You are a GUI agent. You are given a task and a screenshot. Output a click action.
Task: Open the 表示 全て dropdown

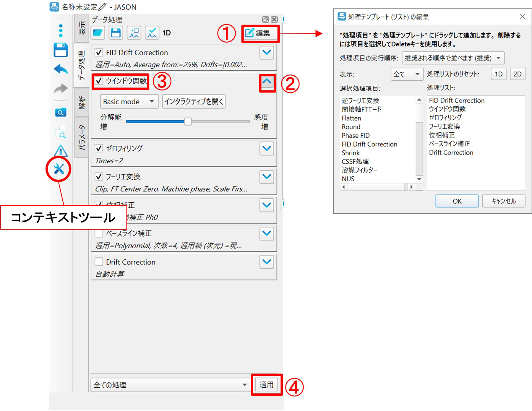pos(407,74)
